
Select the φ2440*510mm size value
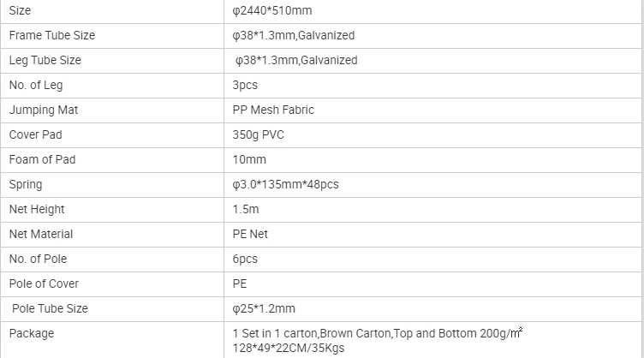pyautogui.click(x=272, y=10)
